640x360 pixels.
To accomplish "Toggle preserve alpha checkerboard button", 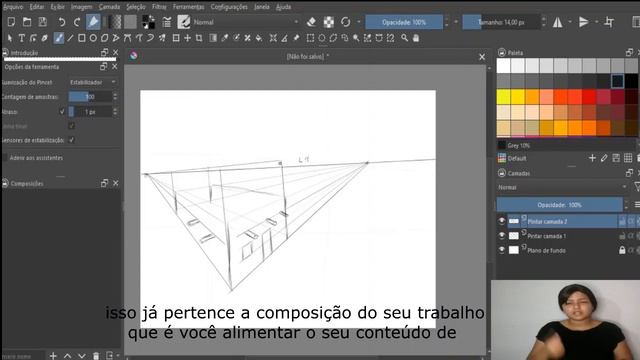I will pos(329,22).
